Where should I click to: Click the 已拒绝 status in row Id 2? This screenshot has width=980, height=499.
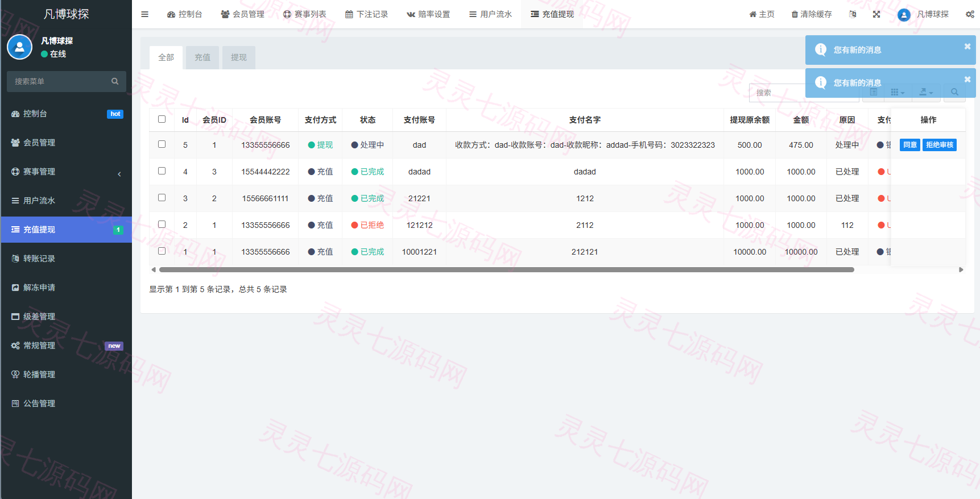(367, 225)
